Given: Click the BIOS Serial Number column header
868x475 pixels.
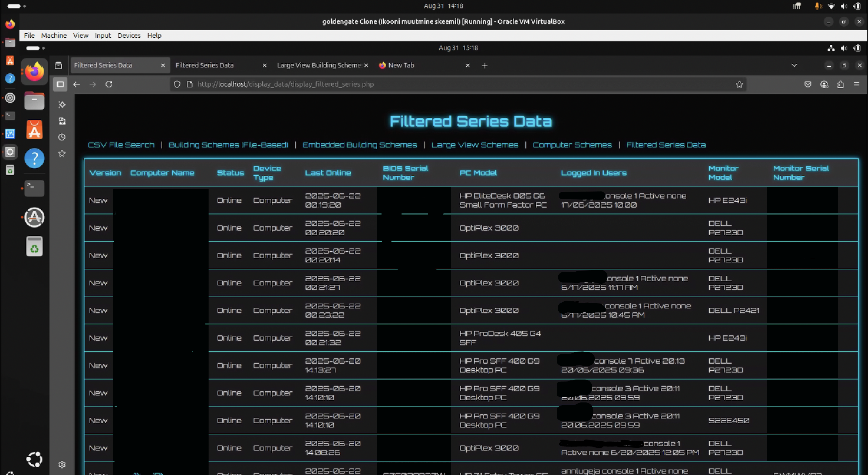Looking at the screenshot, I should [405, 173].
